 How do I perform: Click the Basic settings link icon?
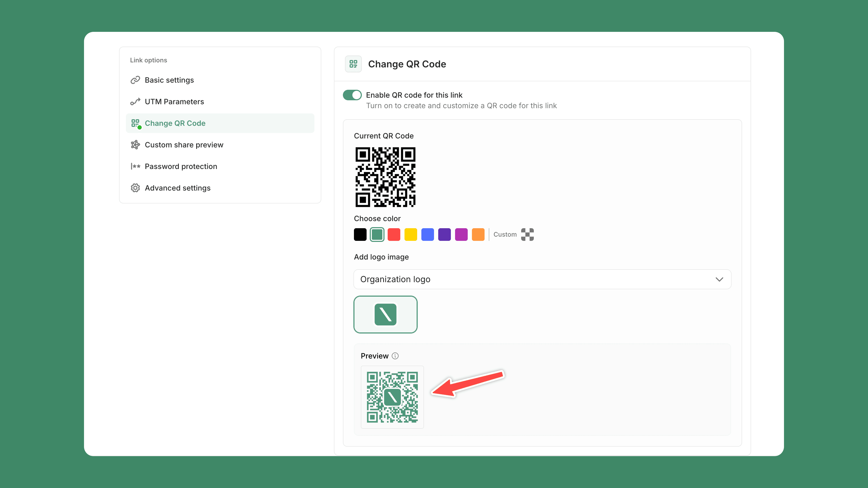coord(135,80)
